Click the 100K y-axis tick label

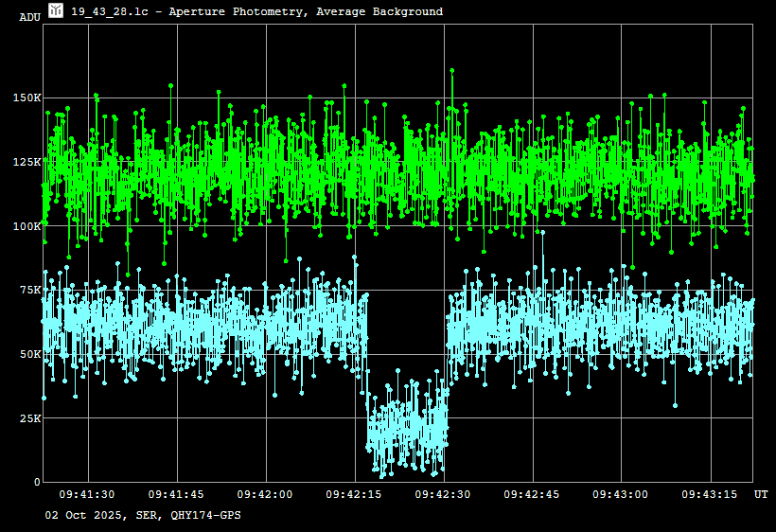click(x=26, y=226)
